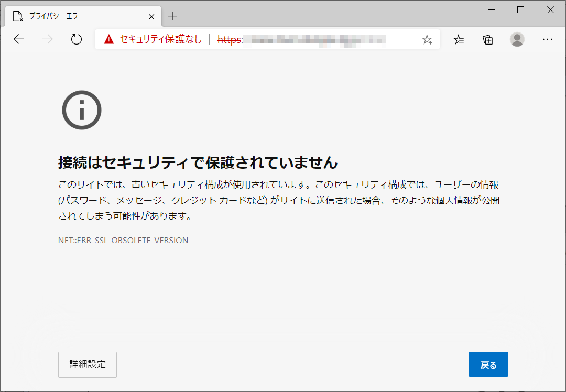
Task: Click the セキュリティ保護なし label in address bar
Action: pos(160,39)
